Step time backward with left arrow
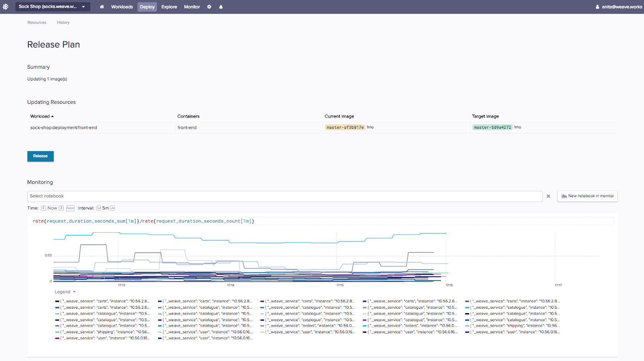This screenshot has width=644, height=361. point(43,208)
